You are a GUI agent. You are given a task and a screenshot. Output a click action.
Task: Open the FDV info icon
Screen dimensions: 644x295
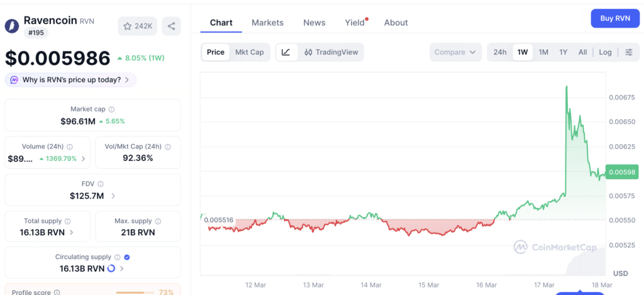(x=101, y=184)
